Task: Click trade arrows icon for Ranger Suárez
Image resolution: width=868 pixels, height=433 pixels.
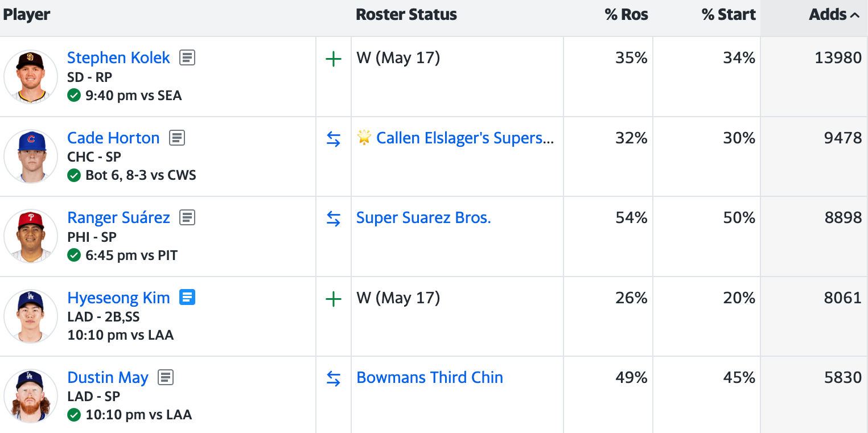Action: tap(333, 218)
